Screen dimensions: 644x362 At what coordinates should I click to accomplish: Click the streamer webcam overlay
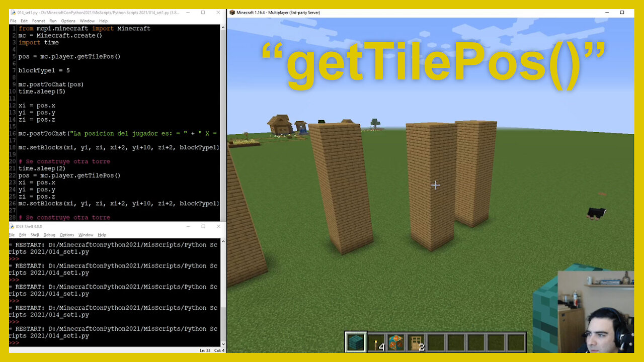596,312
